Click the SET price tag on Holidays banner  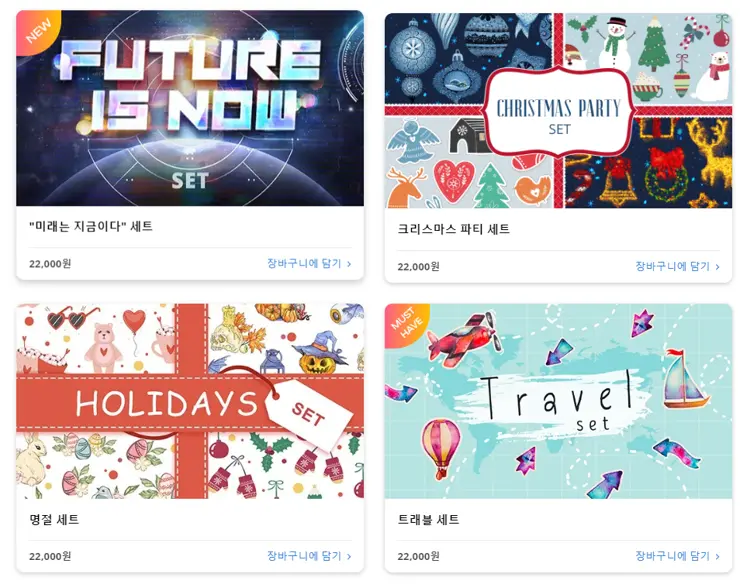point(309,412)
